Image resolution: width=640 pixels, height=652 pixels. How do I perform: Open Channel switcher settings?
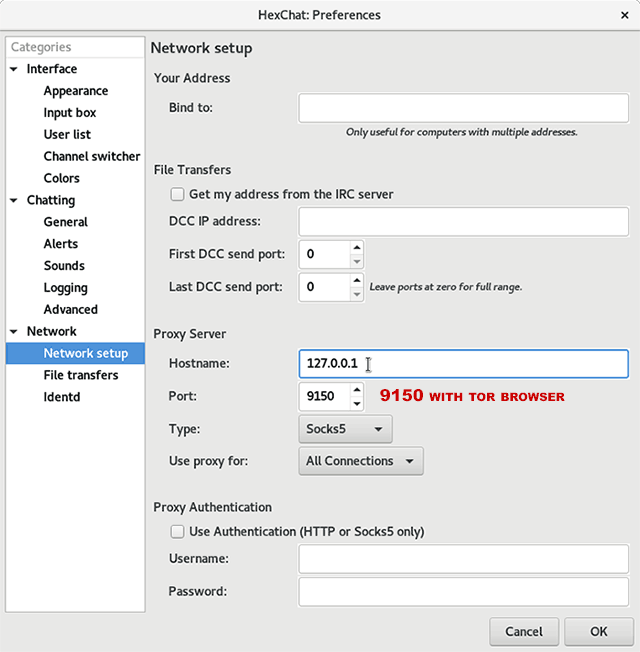click(x=91, y=156)
